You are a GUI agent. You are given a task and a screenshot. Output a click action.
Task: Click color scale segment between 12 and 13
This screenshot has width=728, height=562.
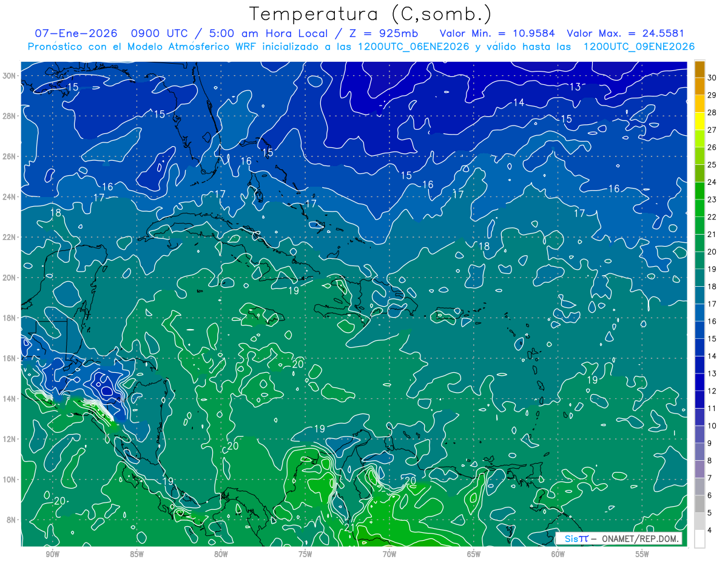pyautogui.click(x=699, y=382)
